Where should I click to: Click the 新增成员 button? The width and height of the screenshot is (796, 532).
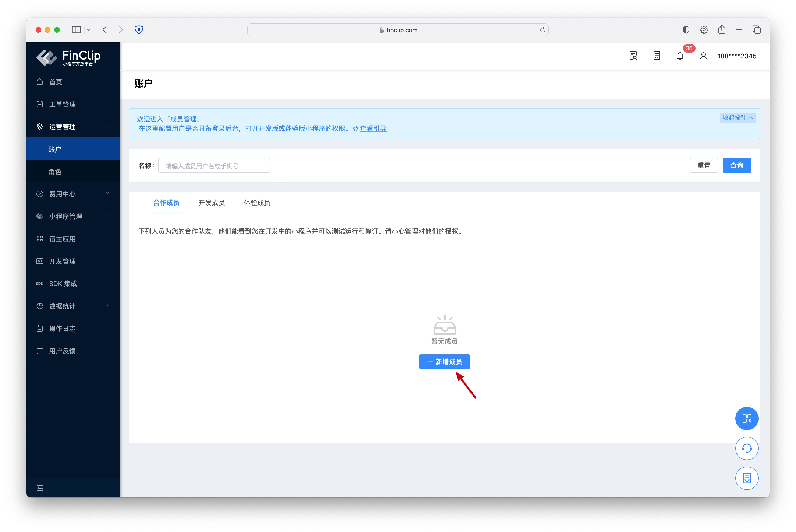tap(444, 362)
